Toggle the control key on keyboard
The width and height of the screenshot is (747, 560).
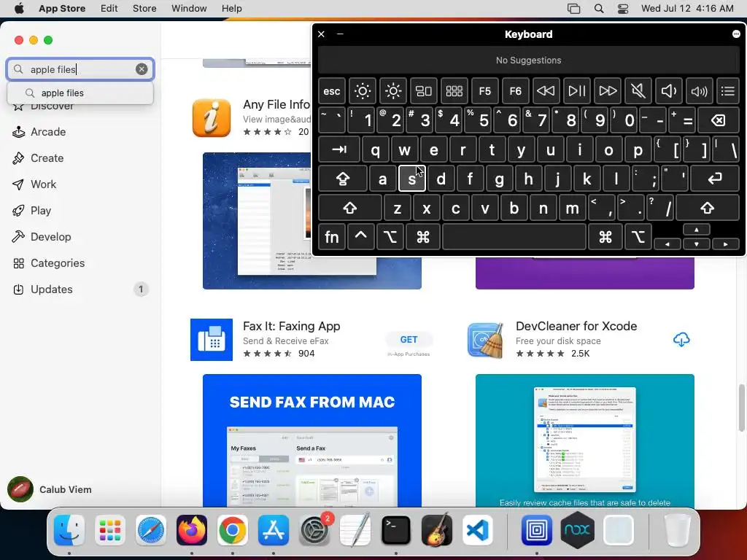(x=360, y=237)
